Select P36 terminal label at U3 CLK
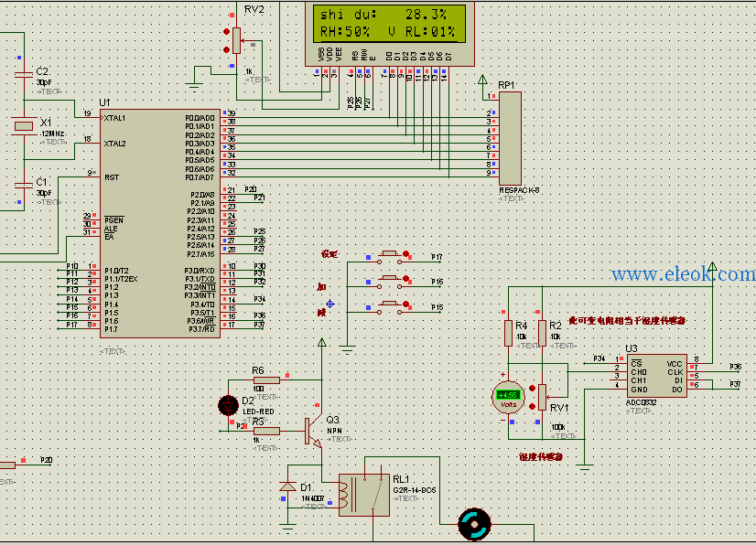Image resolution: width=756 pixels, height=545 pixels. coord(735,367)
